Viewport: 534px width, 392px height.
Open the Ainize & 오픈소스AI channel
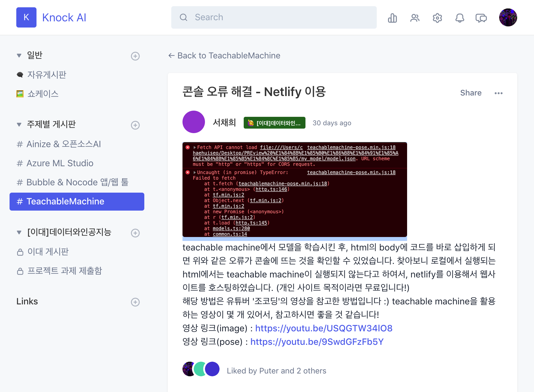(59, 144)
